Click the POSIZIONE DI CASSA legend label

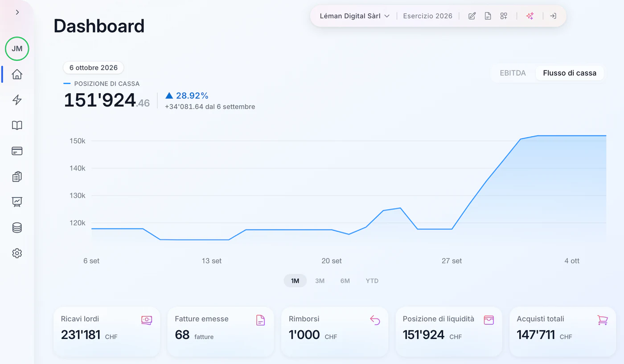point(107,84)
